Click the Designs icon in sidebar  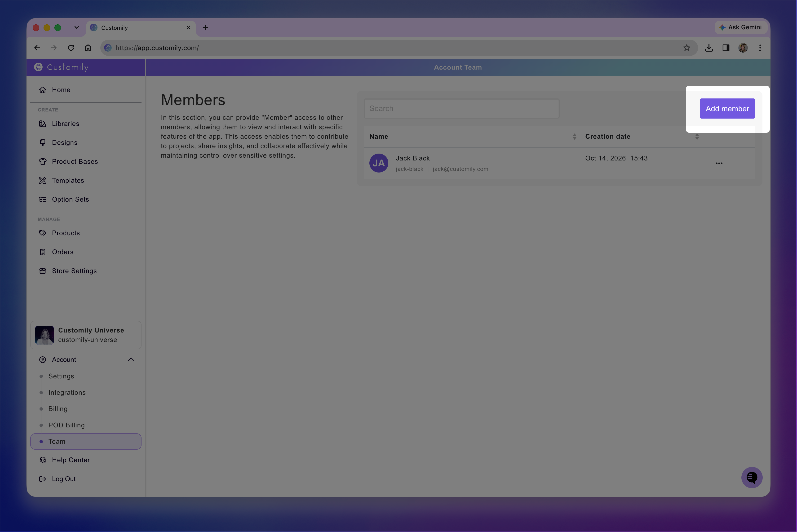(42, 143)
